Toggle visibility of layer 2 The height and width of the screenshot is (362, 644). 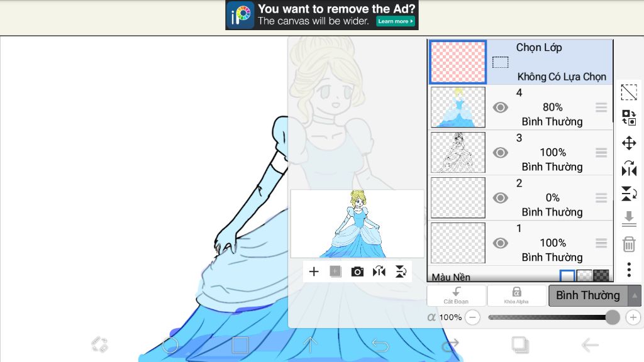pyautogui.click(x=500, y=198)
